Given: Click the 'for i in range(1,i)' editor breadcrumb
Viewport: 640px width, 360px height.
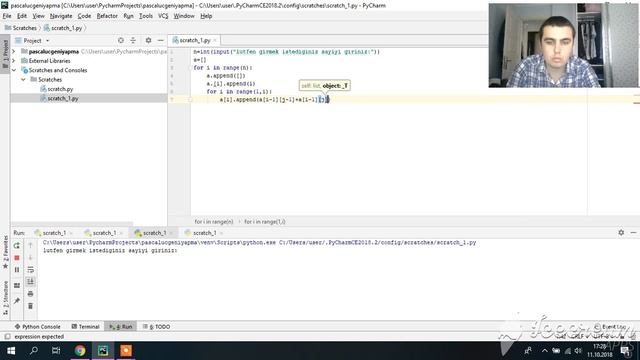Looking at the screenshot, I should click(264, 222).
